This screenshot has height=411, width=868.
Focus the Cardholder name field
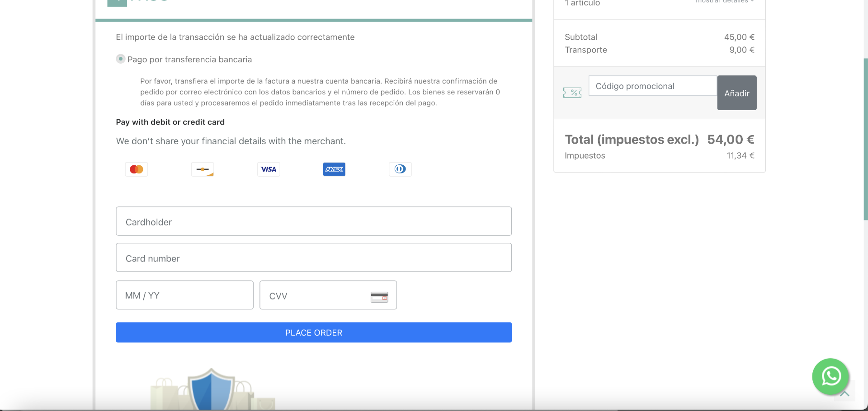[x=314, y=221]
